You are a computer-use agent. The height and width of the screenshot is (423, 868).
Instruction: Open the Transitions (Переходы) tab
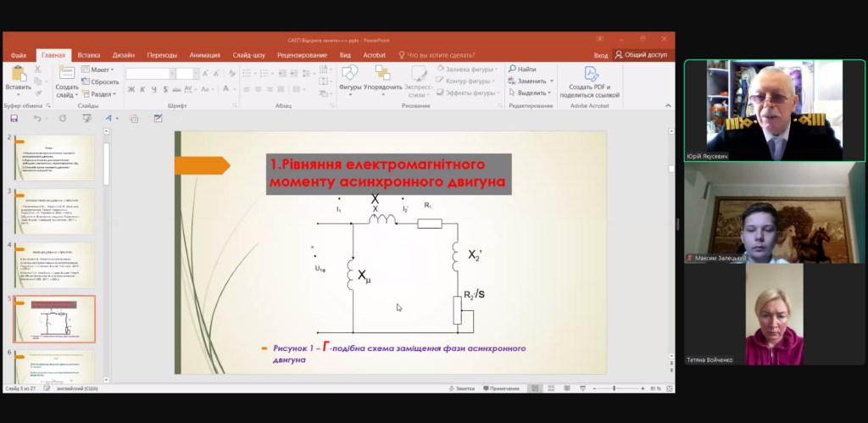pyautogui.click(x=162, y=55)
